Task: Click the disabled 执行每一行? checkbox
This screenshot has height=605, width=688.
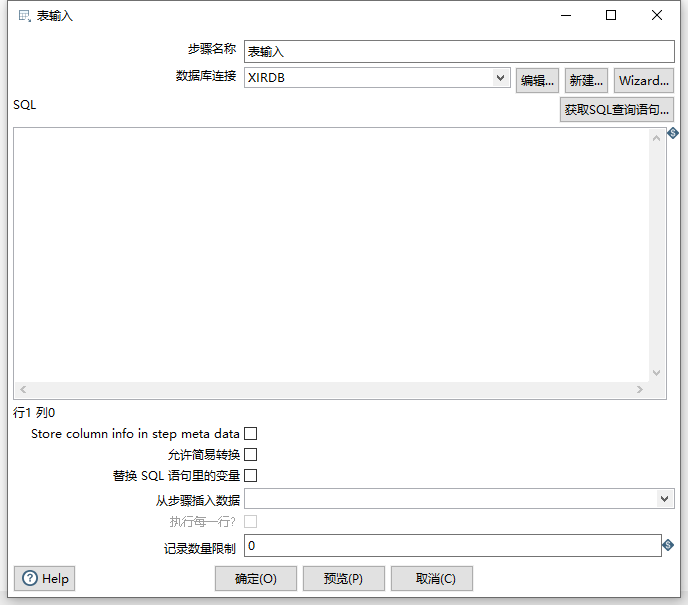Action: [x=251, y=522]
